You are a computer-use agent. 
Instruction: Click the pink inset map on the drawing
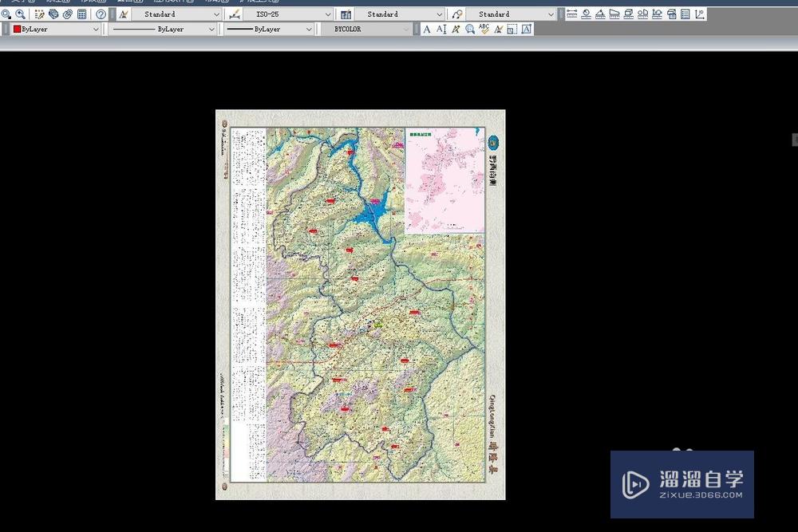pyautogui.click(x=444, y=180)
